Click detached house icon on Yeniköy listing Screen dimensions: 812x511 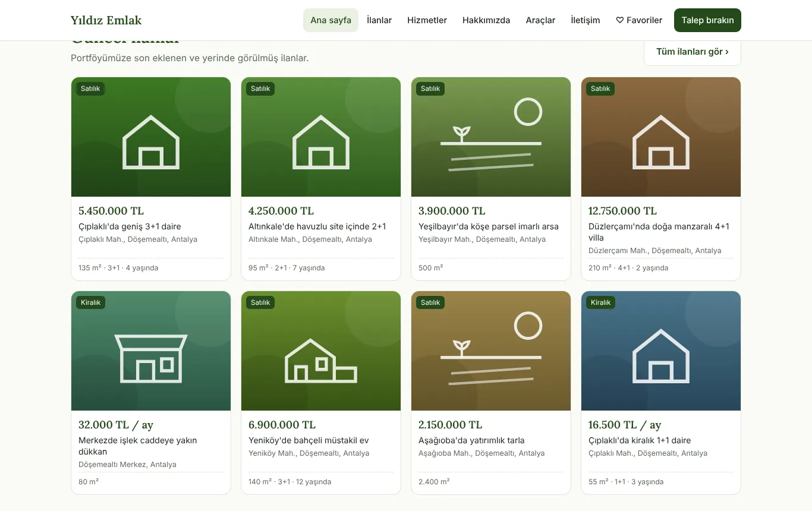(x=321, y=360)
